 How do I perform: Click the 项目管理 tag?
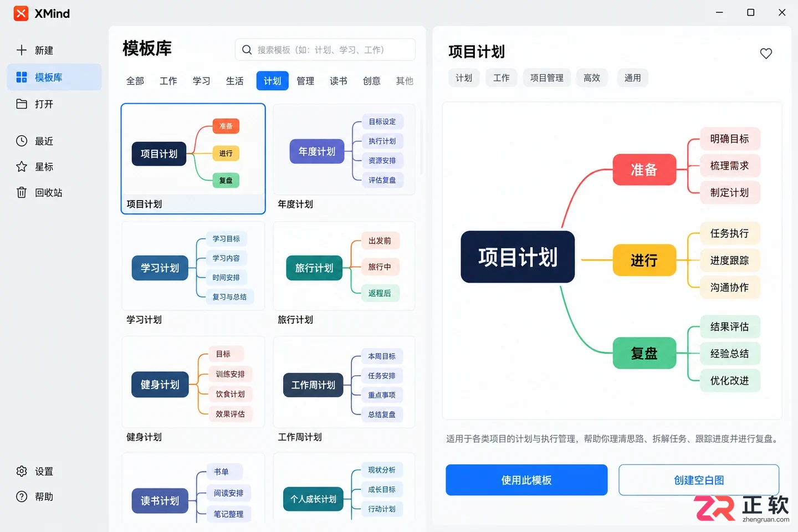tap(547, 78)
